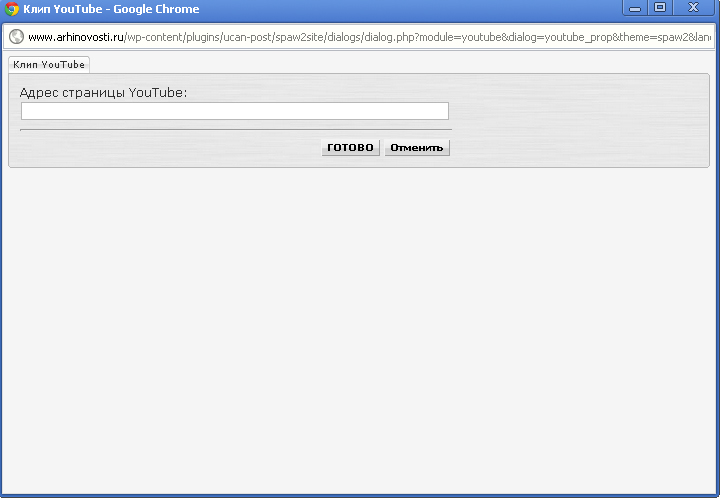Select the Клип YouTube tab
The image size is (720, 498).
point(49,65)
